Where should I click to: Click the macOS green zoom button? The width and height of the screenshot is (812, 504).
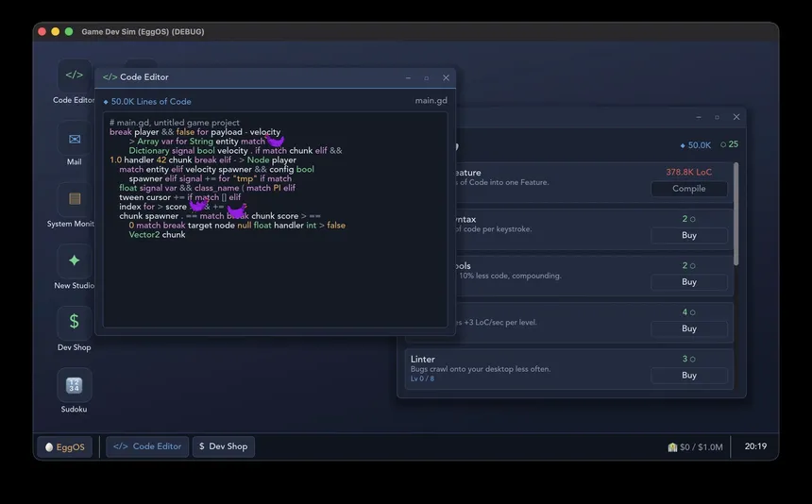click(69, 31)
